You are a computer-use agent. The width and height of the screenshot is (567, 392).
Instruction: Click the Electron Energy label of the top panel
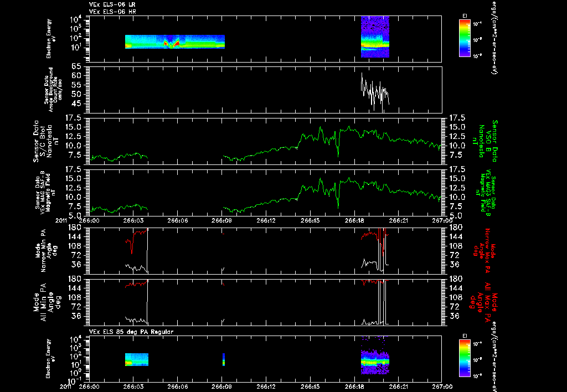coord(49,38)
